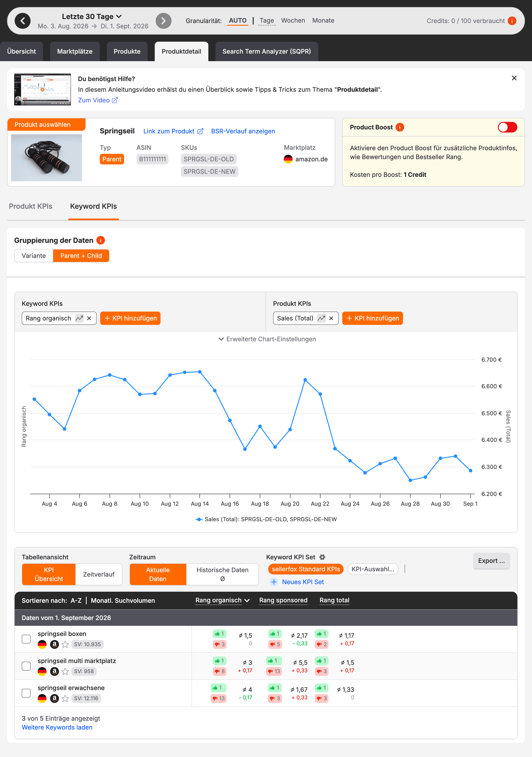Screen dimensions: 532x757
Task: Click the Aug 22 chart data point
Action: [320, 394]
